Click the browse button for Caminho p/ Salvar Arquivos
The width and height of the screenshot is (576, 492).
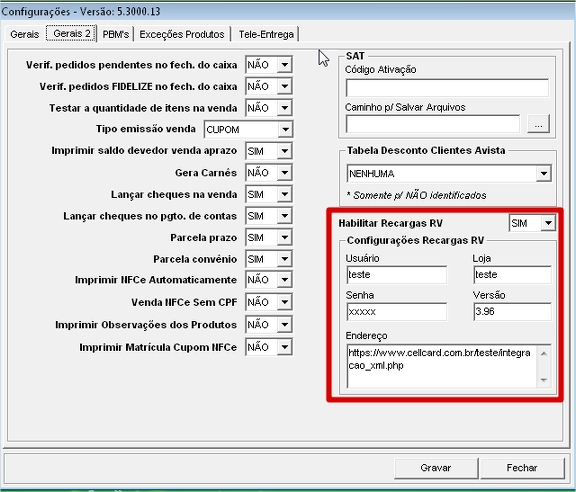tap(538, 124)
